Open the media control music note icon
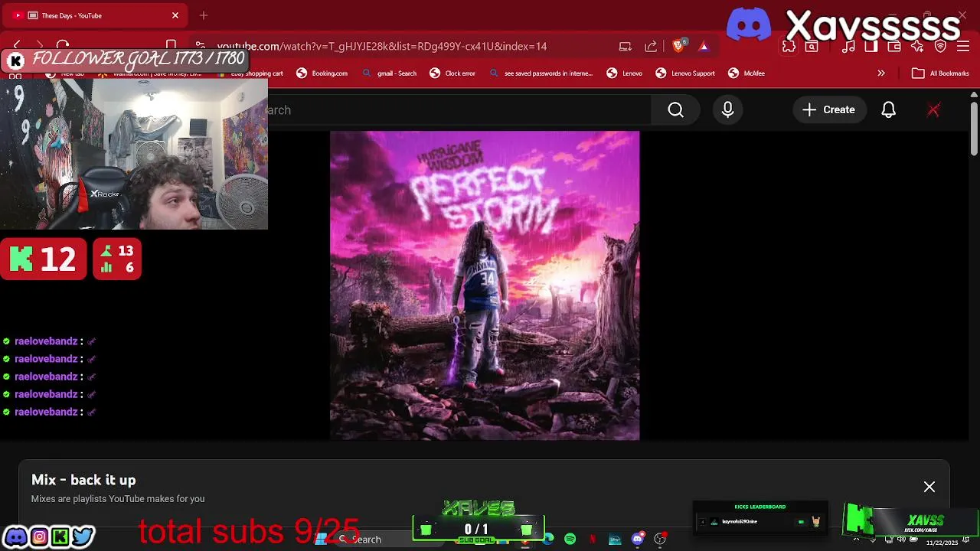This screenshot has height=551, width=980. 848,47
